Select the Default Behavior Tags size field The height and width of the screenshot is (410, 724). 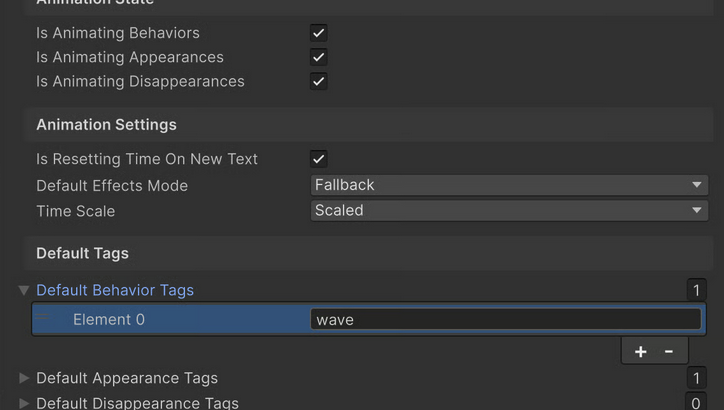[x=696, y=291]
